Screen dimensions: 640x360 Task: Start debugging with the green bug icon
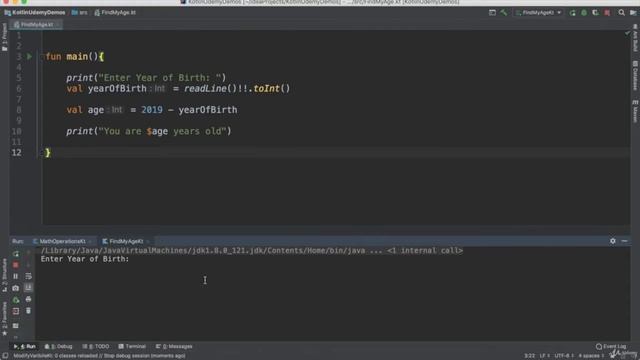(x=584, y=13)
